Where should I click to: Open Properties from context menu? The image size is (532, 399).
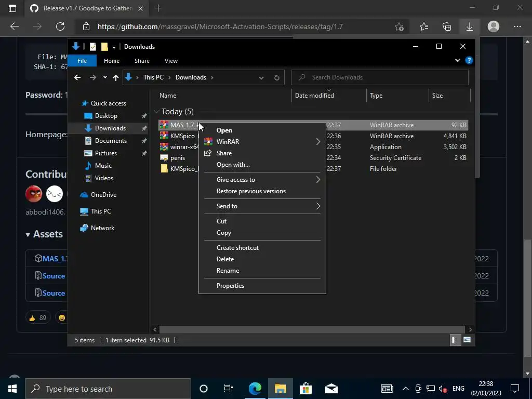coord(262,285)
